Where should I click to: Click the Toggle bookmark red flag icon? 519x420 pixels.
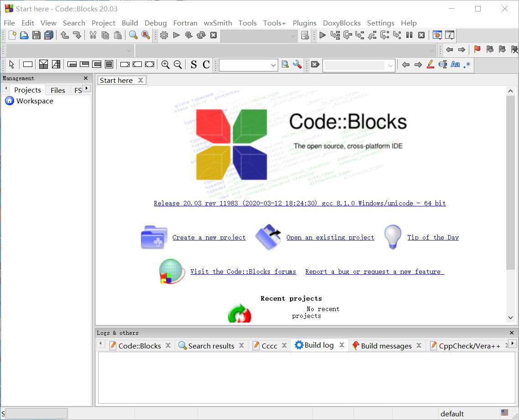pyautogui.click(x=477, y=50)
